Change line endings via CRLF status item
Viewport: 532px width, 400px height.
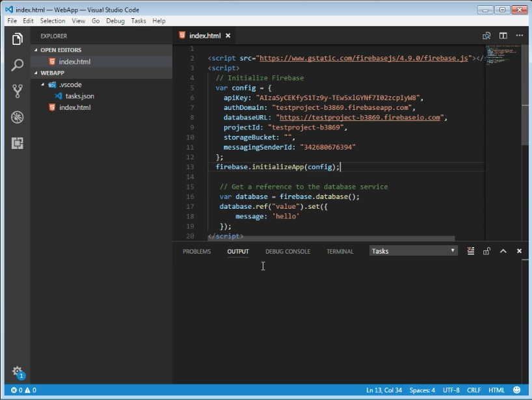(474, 390)
